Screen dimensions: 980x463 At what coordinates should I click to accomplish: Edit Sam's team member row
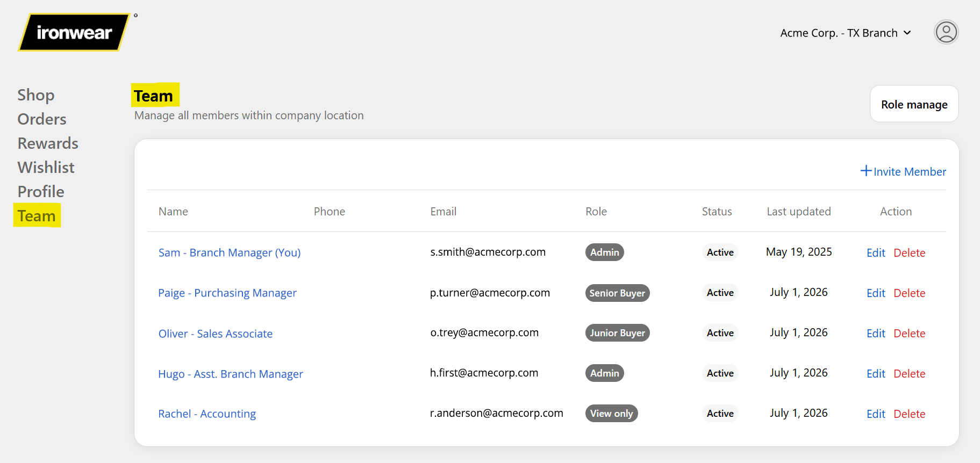click(876, 252)
